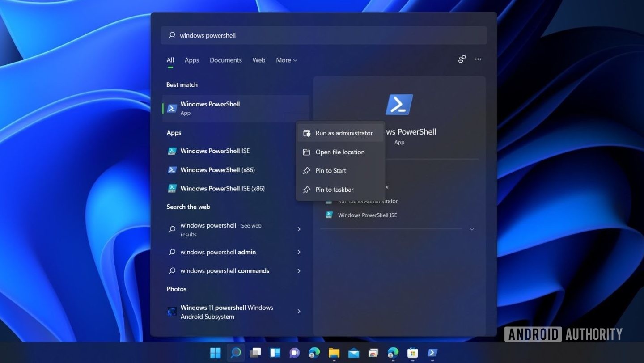Click the Windows PowerShell best match icon

[172, 108]
